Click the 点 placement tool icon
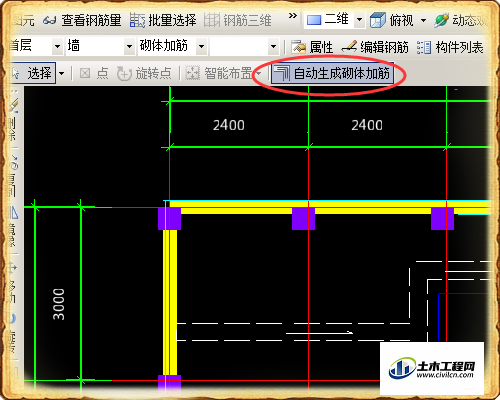The height and width of the screenshot is (400, 500). tap(85, 73)
